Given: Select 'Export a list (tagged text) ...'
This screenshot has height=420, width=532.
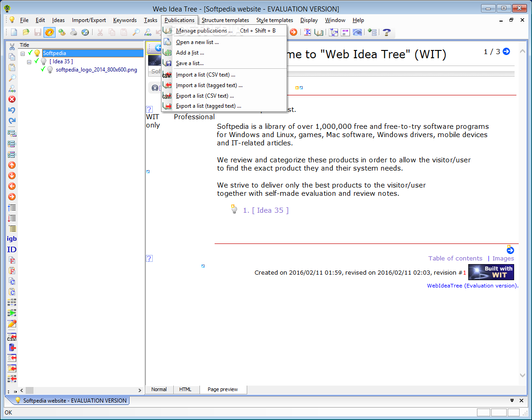Looking at the screenshot, I should point(224,106).
